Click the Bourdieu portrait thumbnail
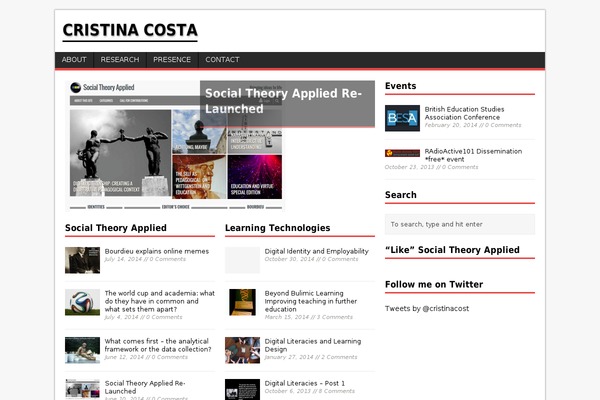This screenshot has height=400, width=600. pyautogui.click(x=82, y=260)
